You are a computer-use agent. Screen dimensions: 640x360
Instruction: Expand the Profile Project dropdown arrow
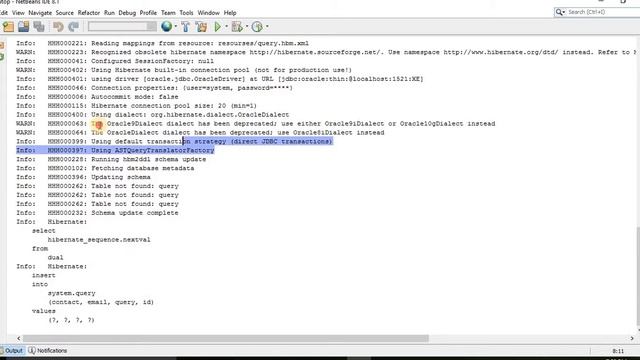pyautogui.click(x=267, y=27)
